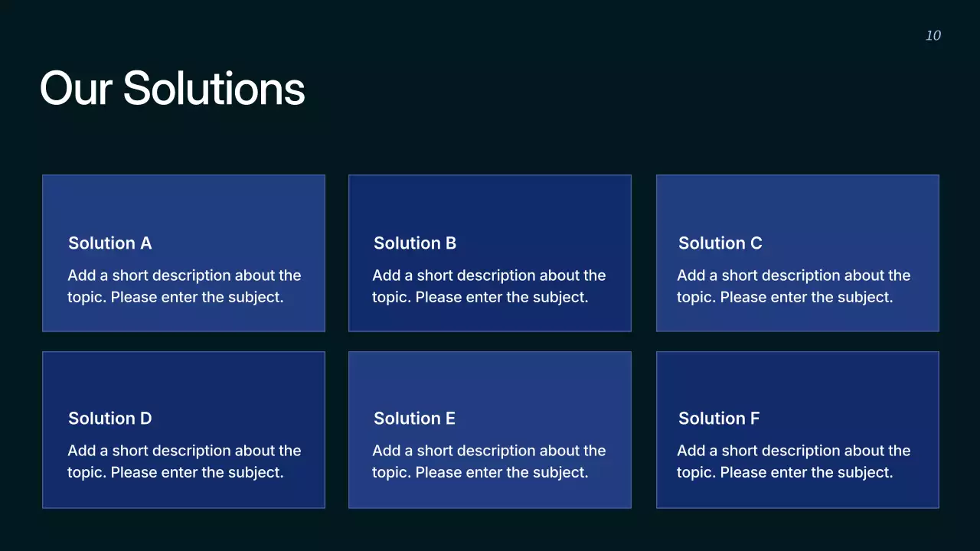Click the description text under Solution F
This screenshot has width=980, height=551.
pos(793,461)
